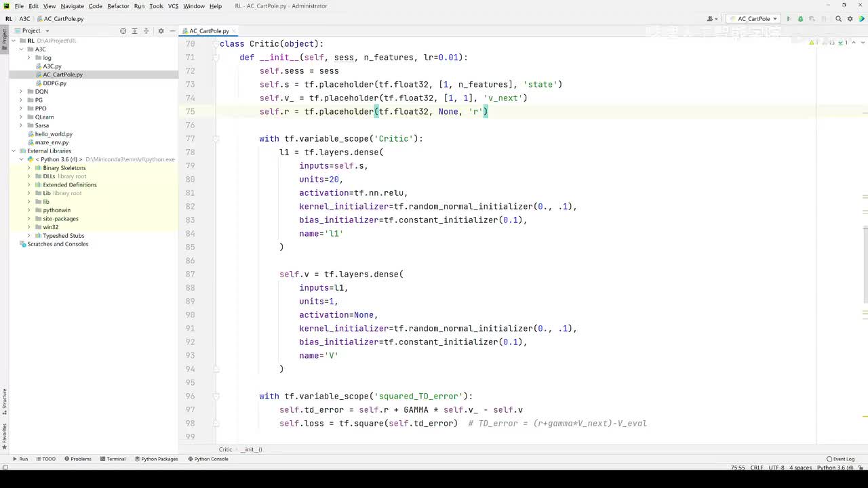
Task: Click the Critic breadcrumb below editor
Action: [x=225, y=449]
